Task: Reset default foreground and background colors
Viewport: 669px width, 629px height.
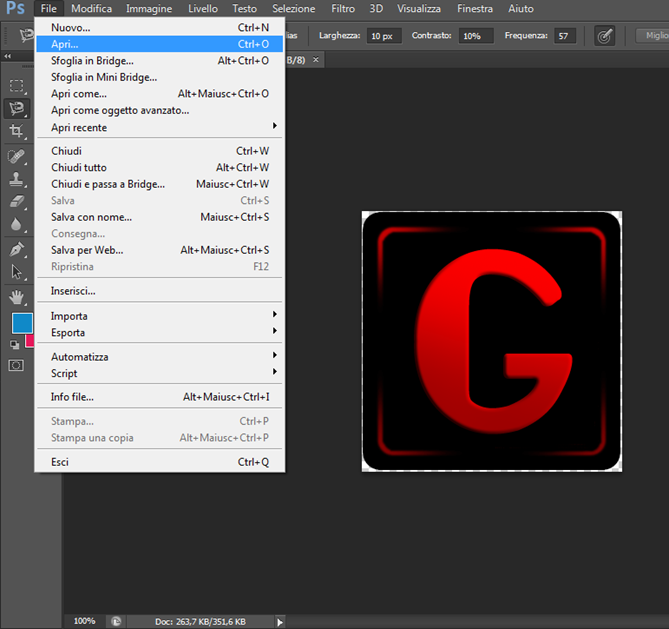Action: 15,344
